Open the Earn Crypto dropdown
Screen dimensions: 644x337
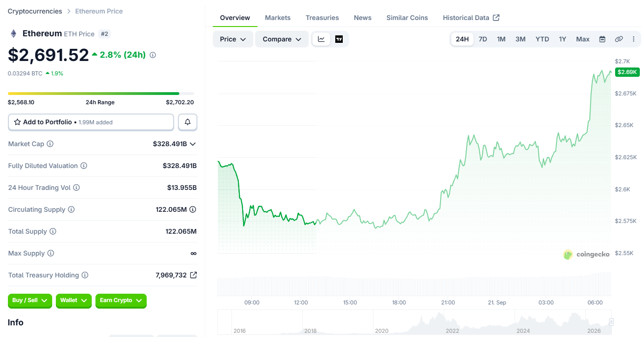click(x=121, y=301)
